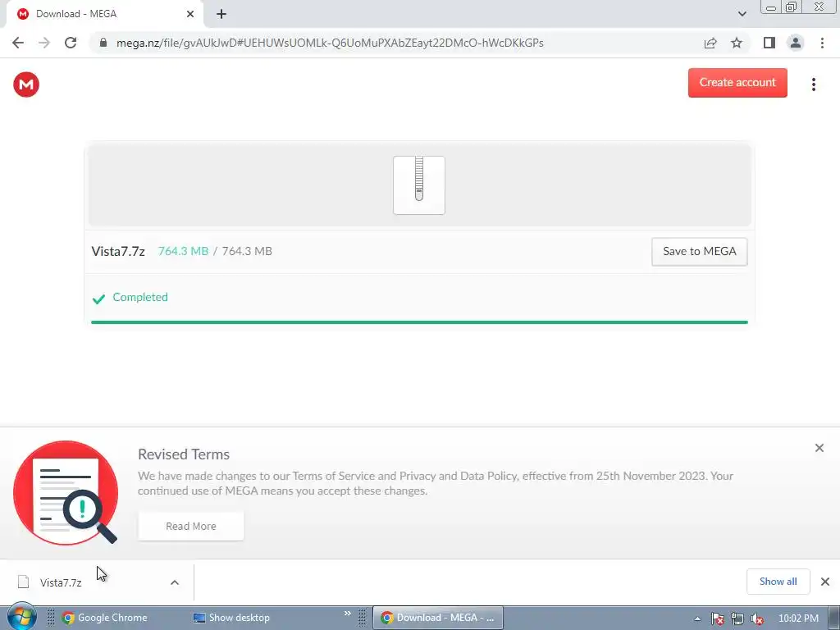Click Show desktop in the taskbar

click(231, 618)
